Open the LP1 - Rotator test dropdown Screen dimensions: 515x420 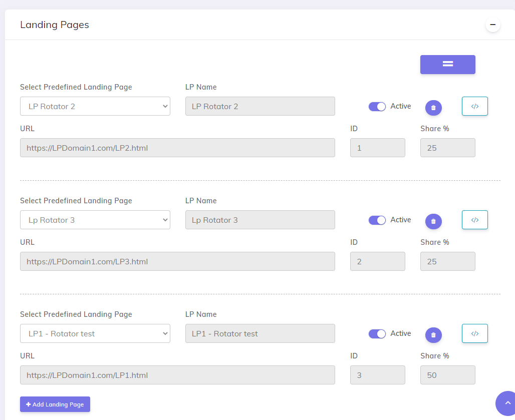point(95,333)
